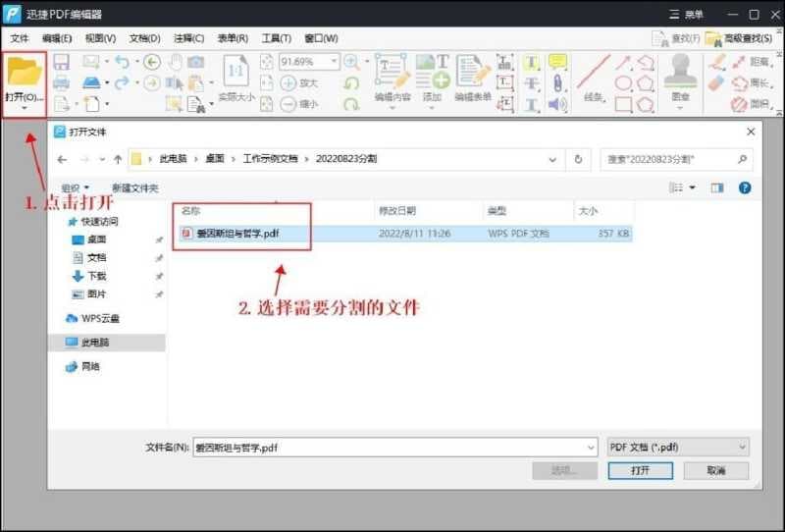Click the Edit form icon
Image resolution: width=785 pixels, height=532 pixels.
point(473,72)
